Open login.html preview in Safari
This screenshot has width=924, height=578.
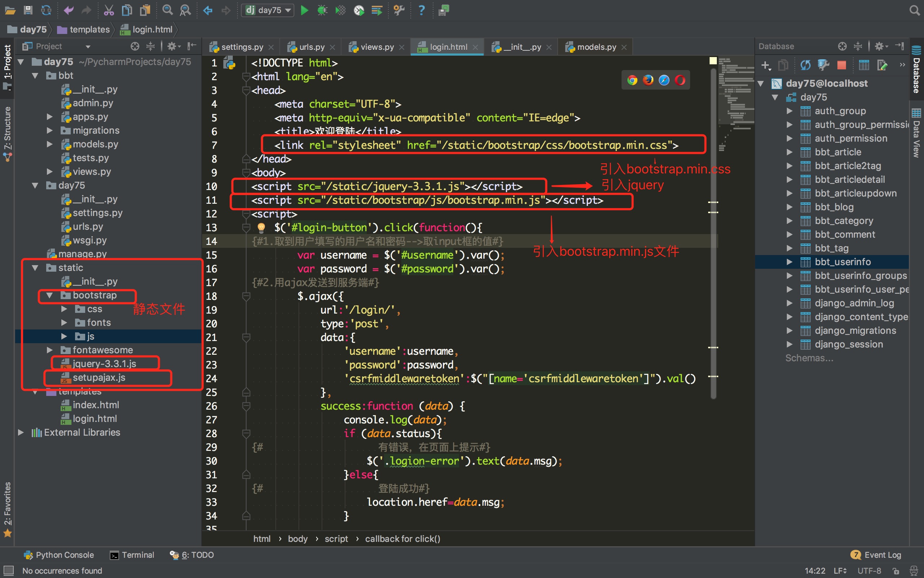tap(664, 80)
